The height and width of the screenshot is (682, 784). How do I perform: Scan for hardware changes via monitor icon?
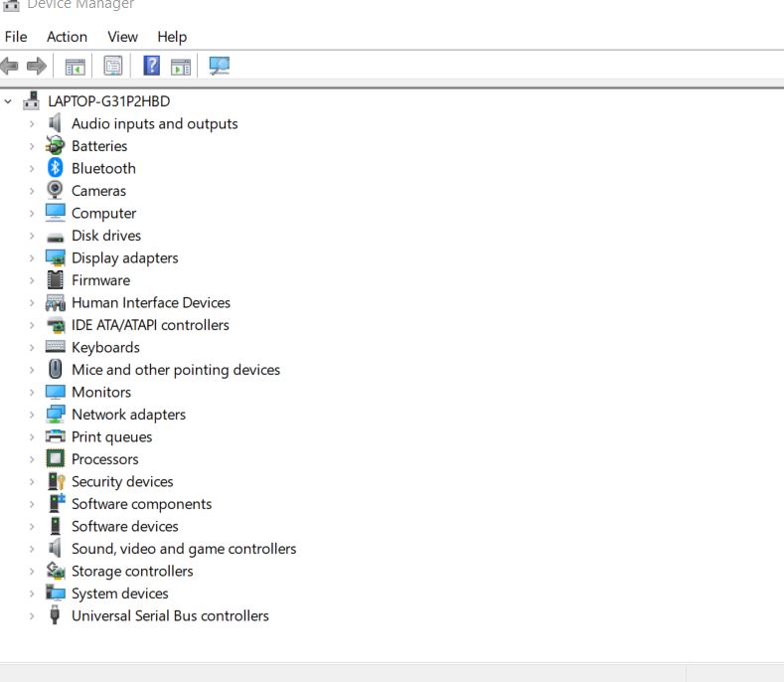(219, 66)
